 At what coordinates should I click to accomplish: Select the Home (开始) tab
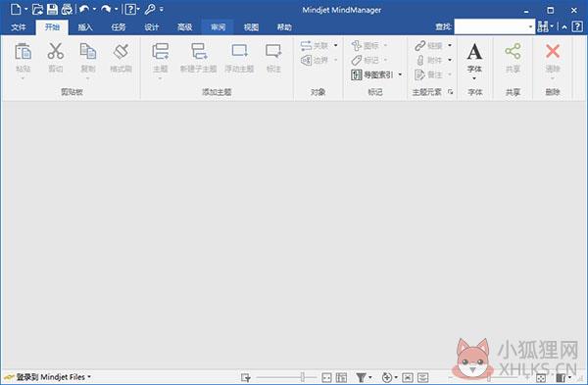(x=52, y=27)
